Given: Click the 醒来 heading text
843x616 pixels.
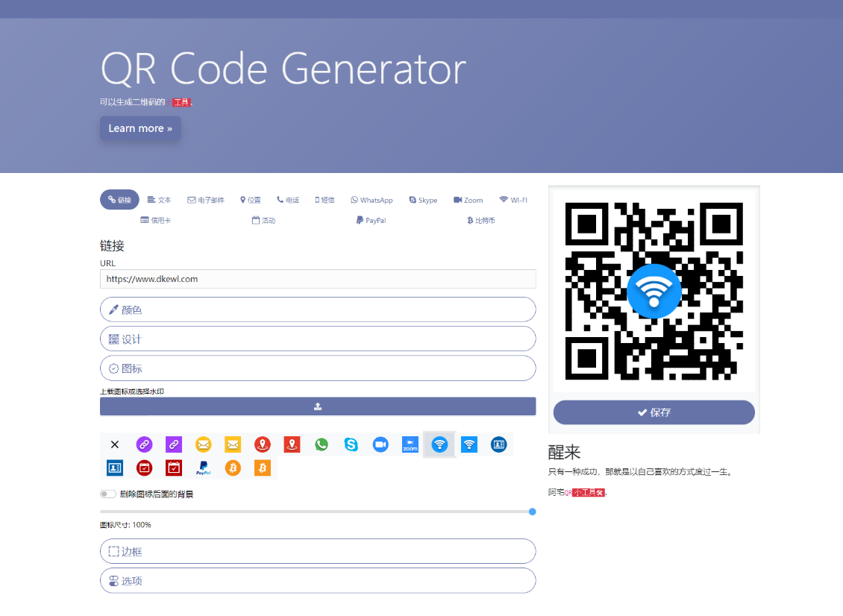Looking at the screenshot, I should tap(565, 452).
